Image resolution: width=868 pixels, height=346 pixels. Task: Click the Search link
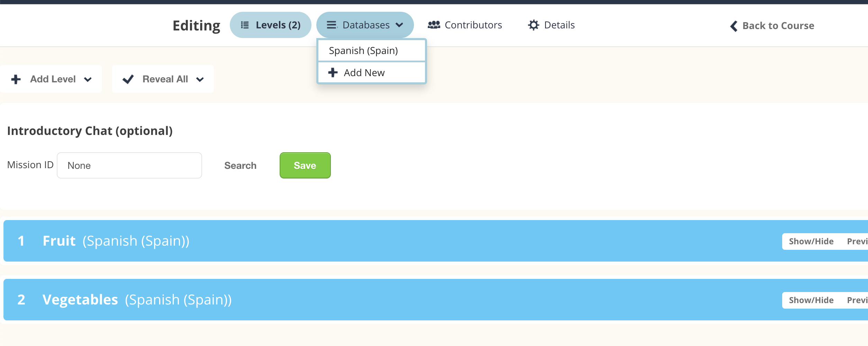pos(240,166)
